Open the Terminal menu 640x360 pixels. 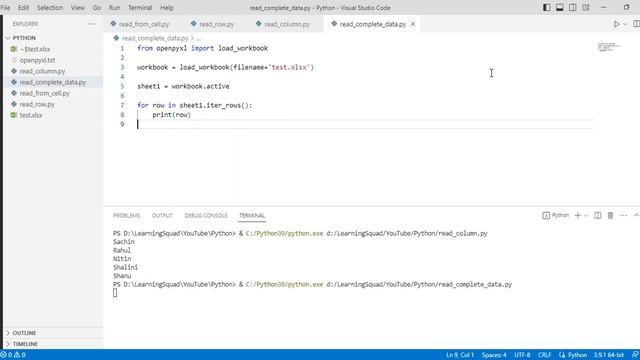pos(140,7)
